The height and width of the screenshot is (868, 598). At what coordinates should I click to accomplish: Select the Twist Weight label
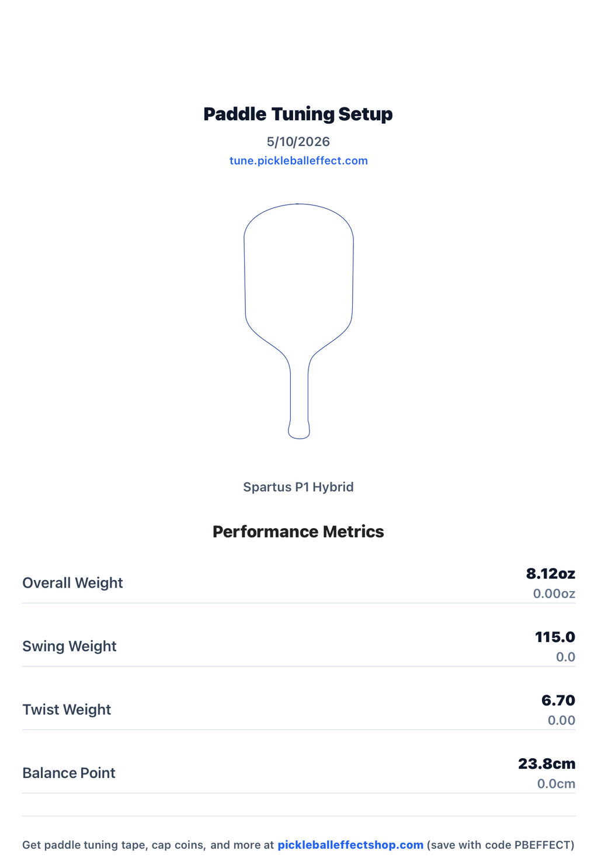click(67, 710)
